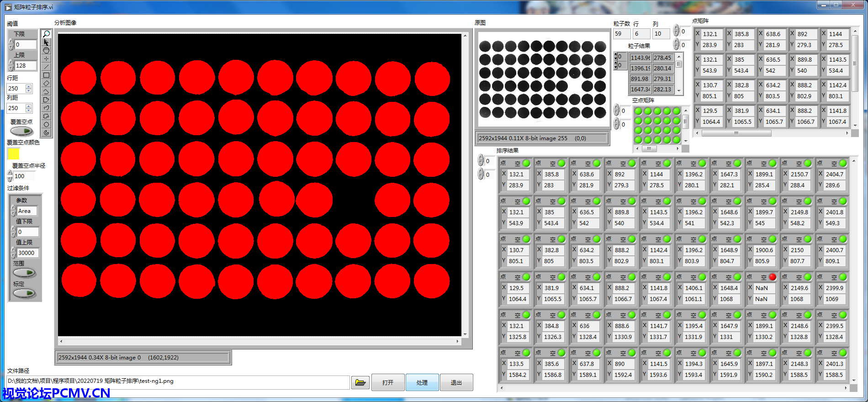Open the file browse folder icon
868x402 pixels.
pos(360,382)
